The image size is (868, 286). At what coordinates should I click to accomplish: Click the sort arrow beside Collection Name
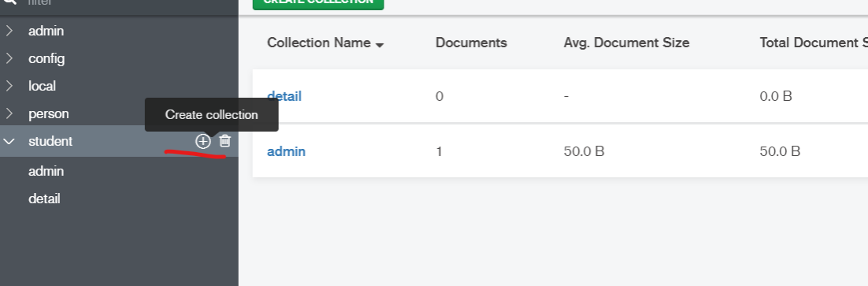380,46
